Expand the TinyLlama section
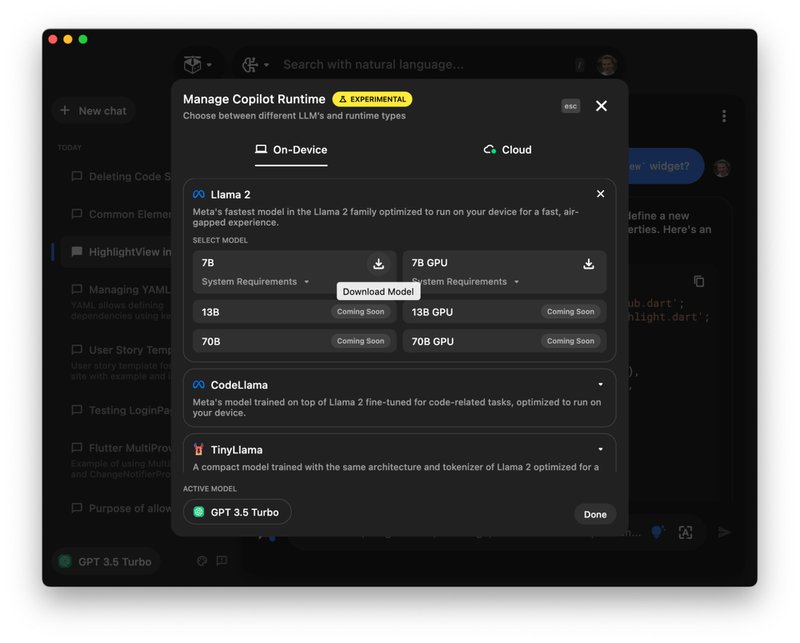This screenshot has width=800, height=643. (601, 449)
